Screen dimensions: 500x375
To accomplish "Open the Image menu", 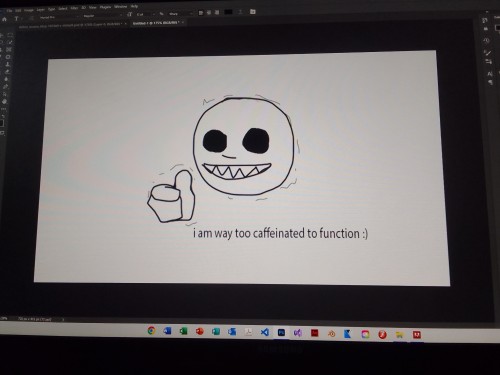I will (x=29, y=10).
